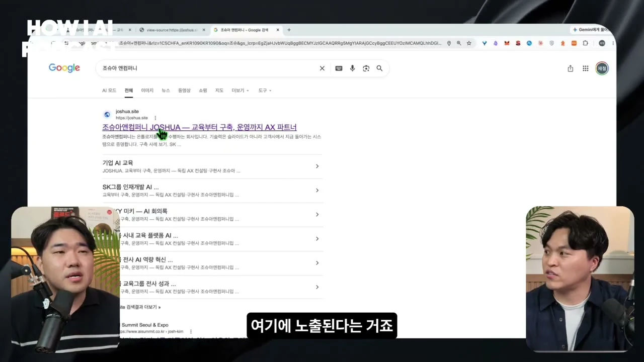This screenshot has width=644, height=362.
Task: Switch to 쇼핑 results
Action: [203, 90]
